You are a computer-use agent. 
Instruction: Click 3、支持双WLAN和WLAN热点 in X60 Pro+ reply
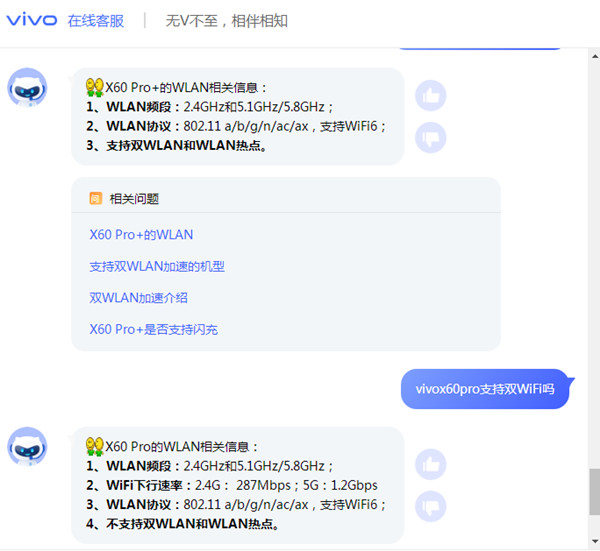pyautogui.click(x=176, y=145)
